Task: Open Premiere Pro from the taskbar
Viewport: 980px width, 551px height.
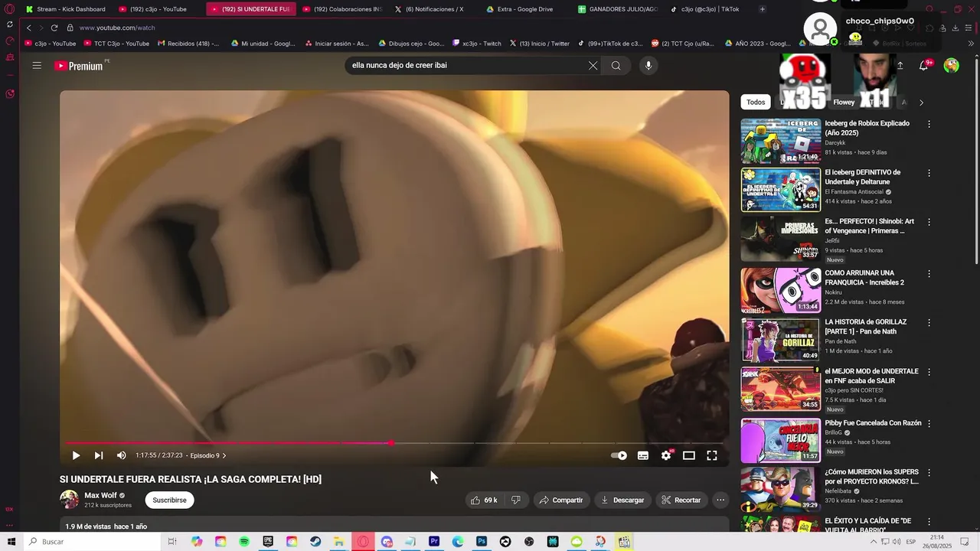Action: click(434, 542)
